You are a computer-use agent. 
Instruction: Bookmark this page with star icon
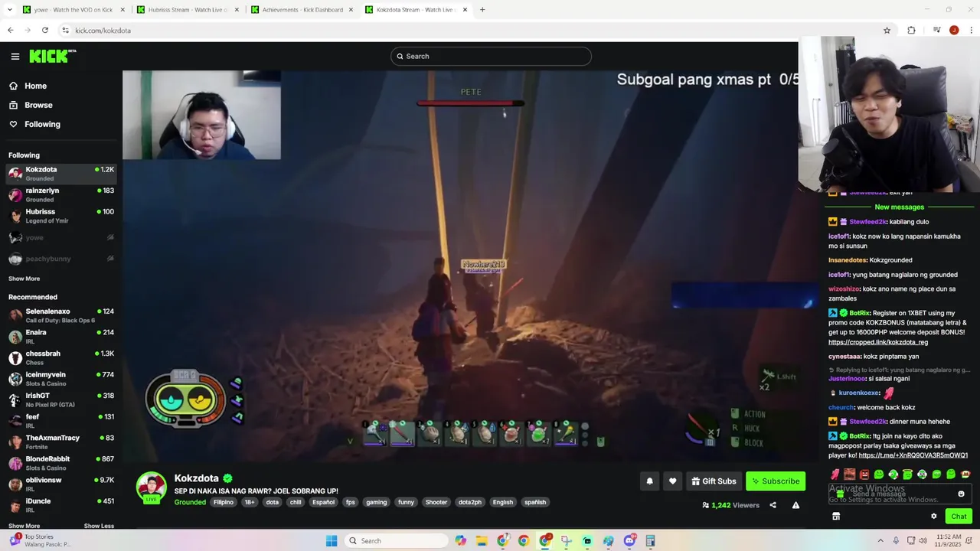point(887,31)
